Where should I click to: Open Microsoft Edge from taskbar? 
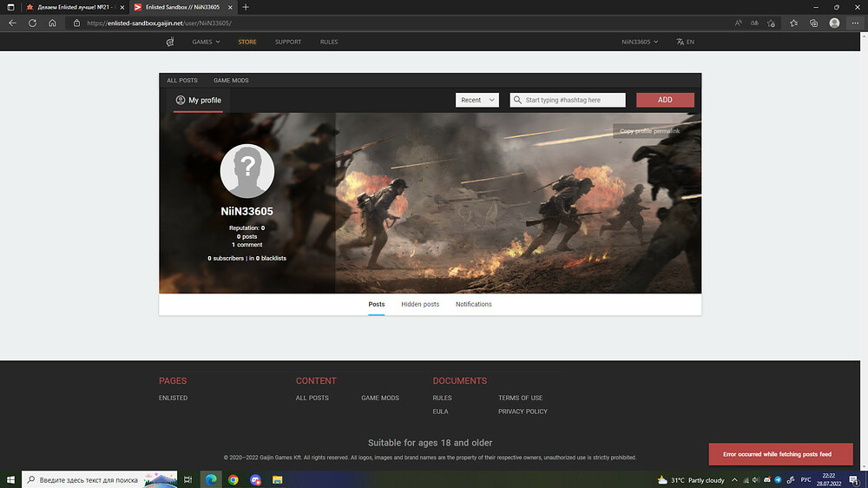pos(211,479)
